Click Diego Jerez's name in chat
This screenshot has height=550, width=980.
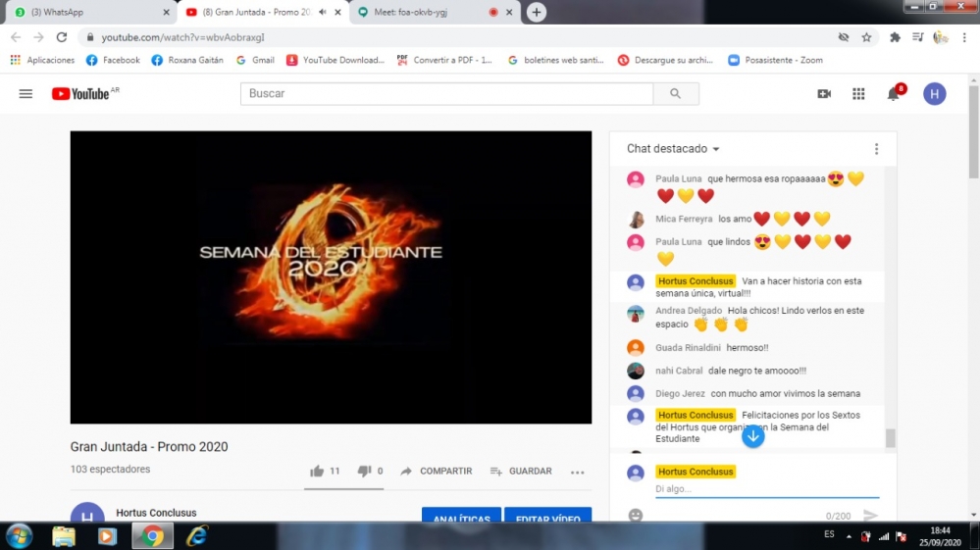pyautogui.click(x=680, y=393)
